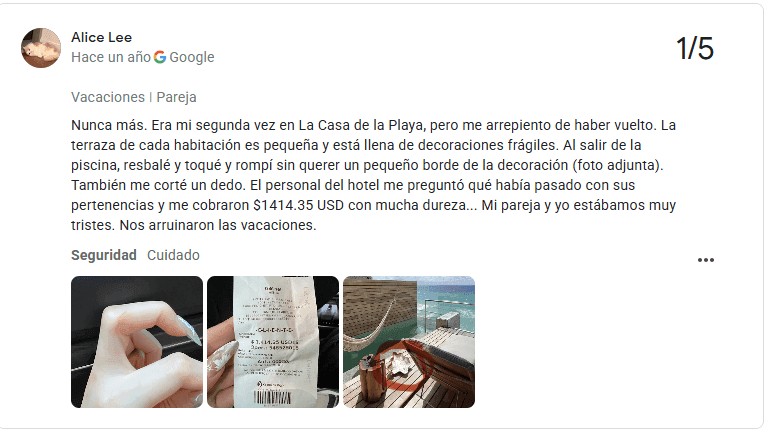This screenshot has height=435, width=767.
Task: Click the Google G logo icon
Action: (x=160, y=57)
